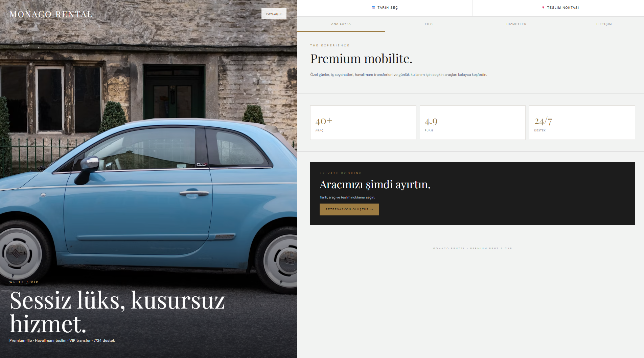Go to the İletişim tab
The image size is (644, 358).
pos(604,24)
